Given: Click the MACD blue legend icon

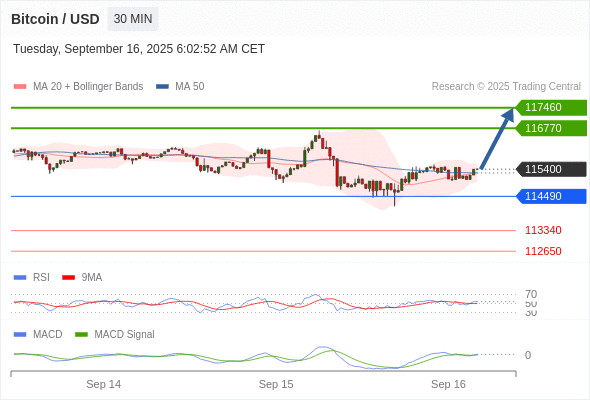Looking at the screenshot, I should click(20, 335).
